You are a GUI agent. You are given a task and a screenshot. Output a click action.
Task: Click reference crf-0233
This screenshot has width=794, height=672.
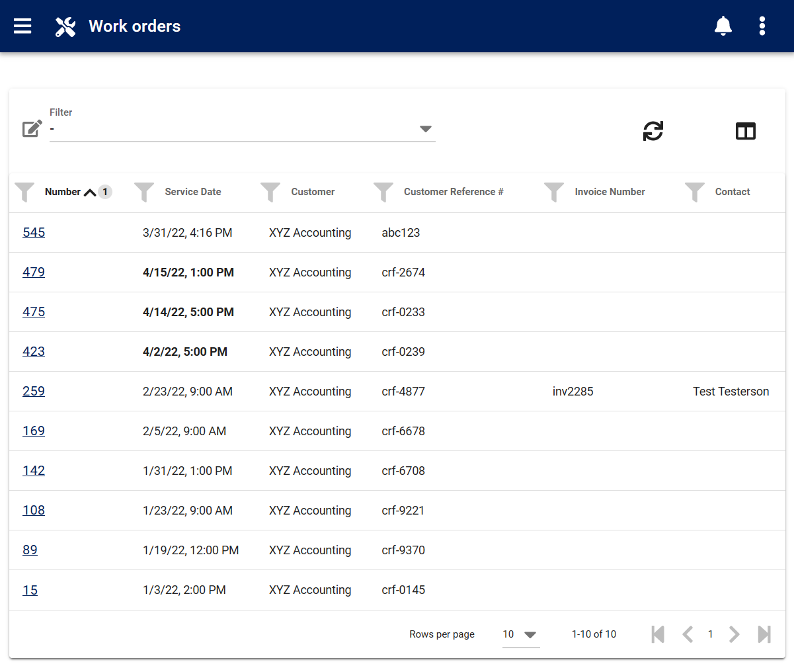pos(403,312)
